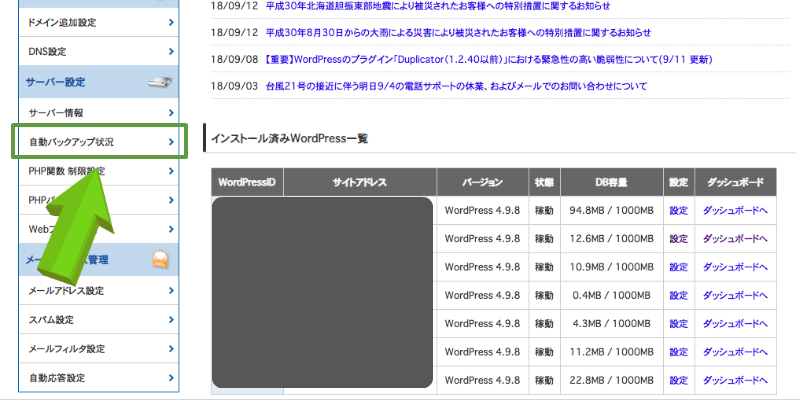800x400 pixels.
Task: Click the chevron next to スパム設定
Action: click(x=171, y=320)
